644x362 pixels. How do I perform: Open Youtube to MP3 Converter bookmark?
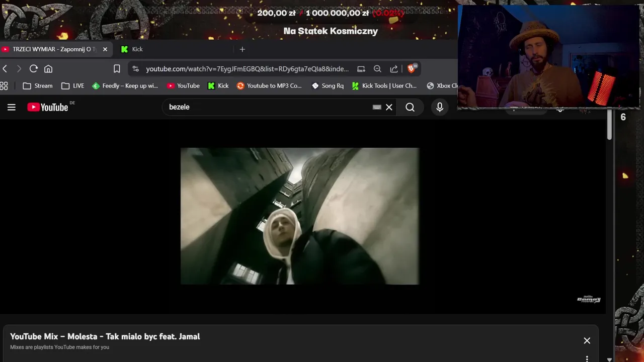click(269, 86)
